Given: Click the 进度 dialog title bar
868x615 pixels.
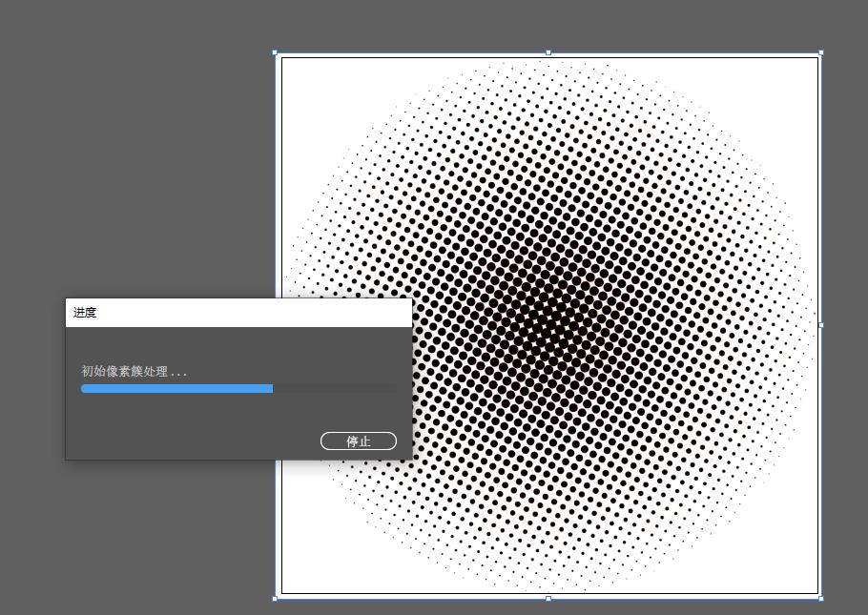Looking at the screenshot, I should pos(238,313).
